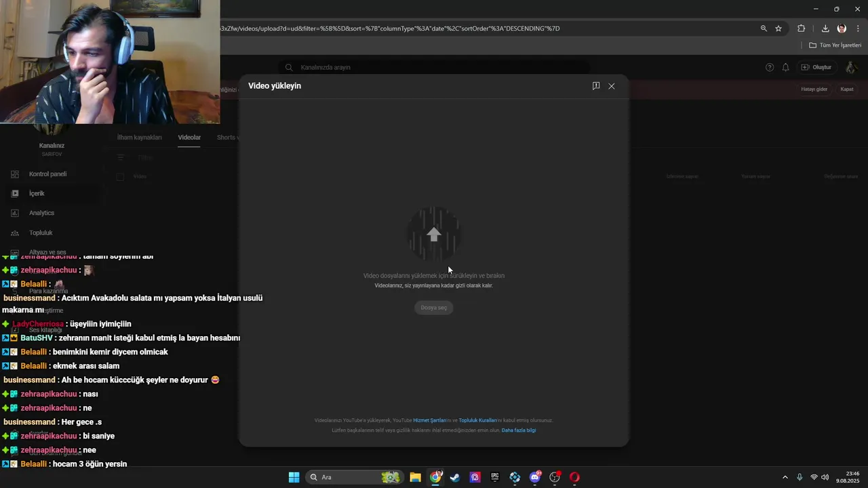Open İçerik in the sidebar
The height and width of the screenshot is (488, 868).
pos(37,193)
